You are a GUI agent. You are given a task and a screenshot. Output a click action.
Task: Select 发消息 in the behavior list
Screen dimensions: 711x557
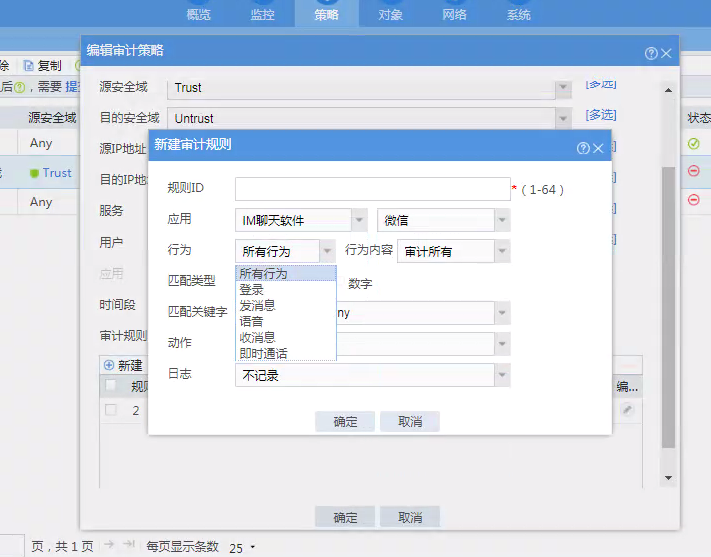pyautogui.click(x=286, y=305)
